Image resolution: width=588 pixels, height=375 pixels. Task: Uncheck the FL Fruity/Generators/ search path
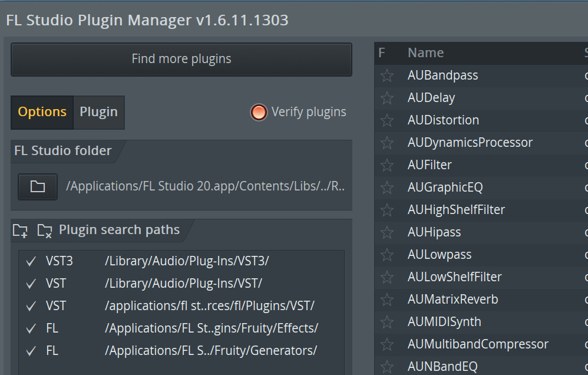pyautogui.click(x=31, y=351)
